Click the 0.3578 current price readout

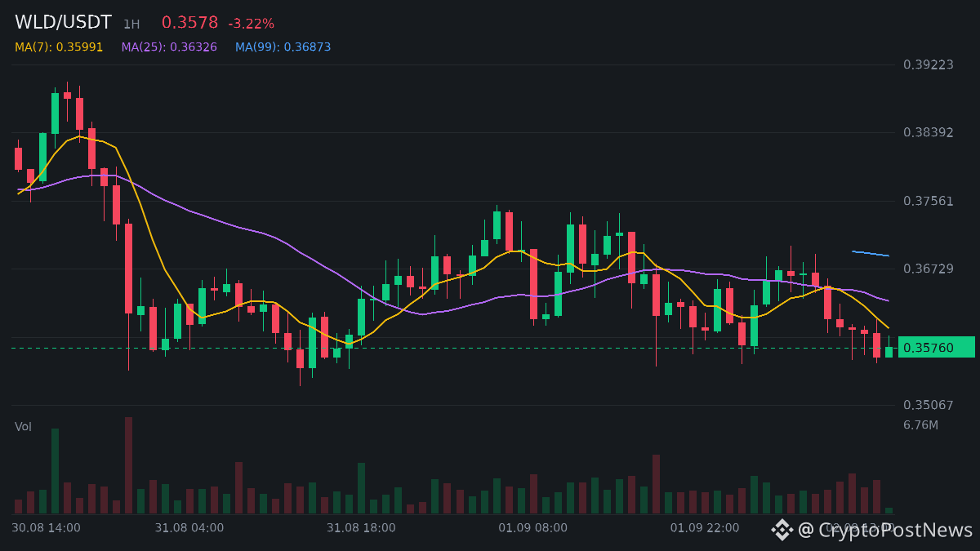pyautogui.click(x=189, y=23)
